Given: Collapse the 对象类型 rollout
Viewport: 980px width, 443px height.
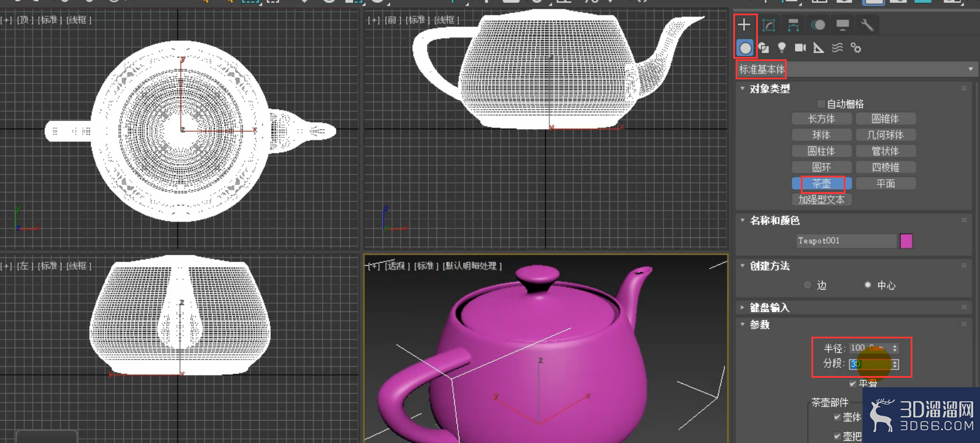Looking at the screenshot, I should [x=743, y=89].
